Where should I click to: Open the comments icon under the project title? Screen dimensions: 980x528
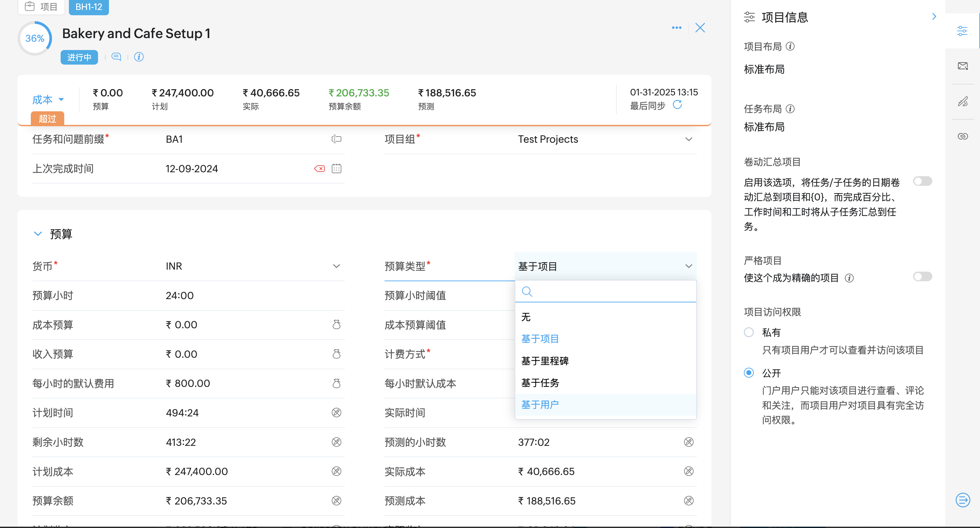point(116,57)
